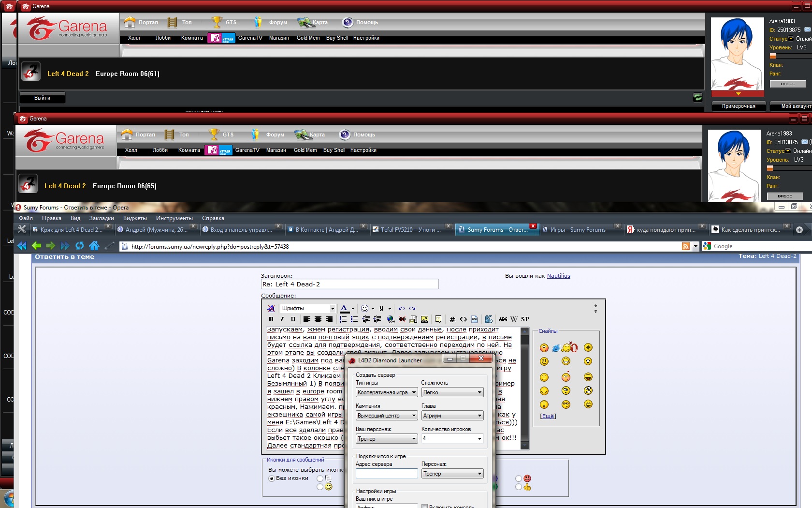The height and width of the screenshot is (508, 812).
Task: Open the 'Шрифты' font dropdown
Action: click(x=308, y=308)
